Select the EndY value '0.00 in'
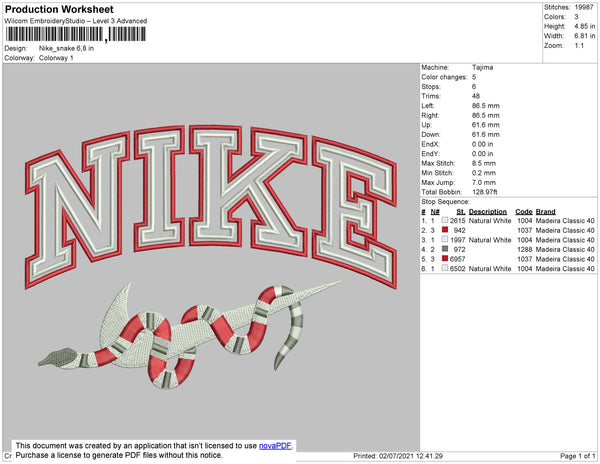 click(482, 154)
